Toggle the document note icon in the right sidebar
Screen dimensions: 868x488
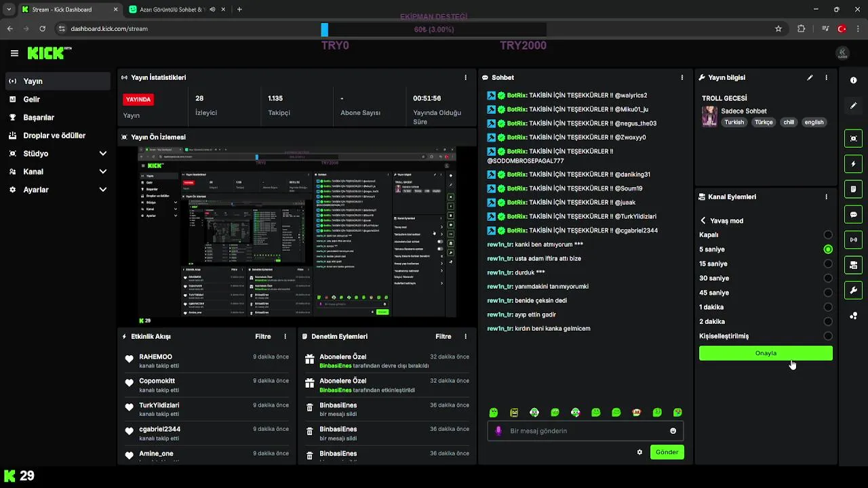[x=853, y=188]
